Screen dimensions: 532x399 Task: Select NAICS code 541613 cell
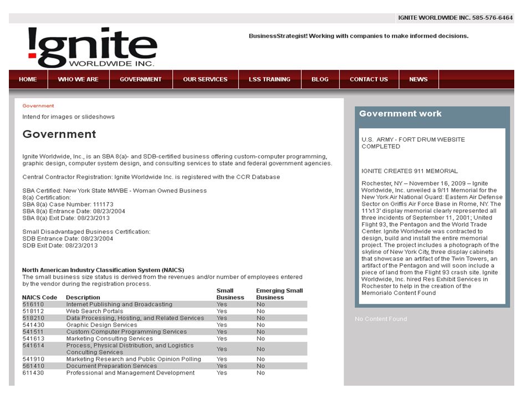click(33, 339)
